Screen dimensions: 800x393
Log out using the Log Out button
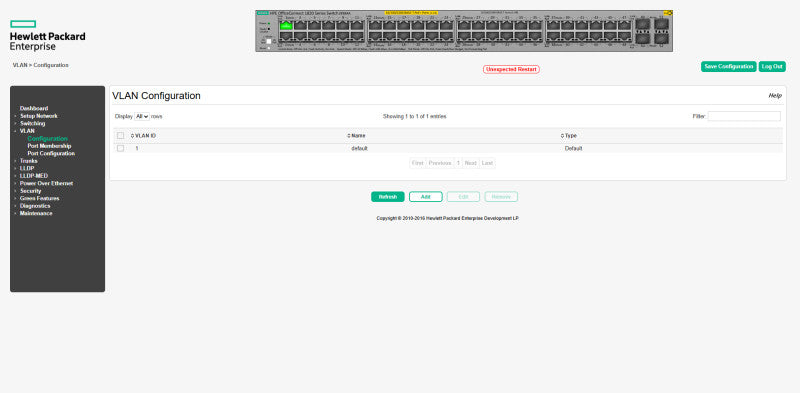(772, 67)
